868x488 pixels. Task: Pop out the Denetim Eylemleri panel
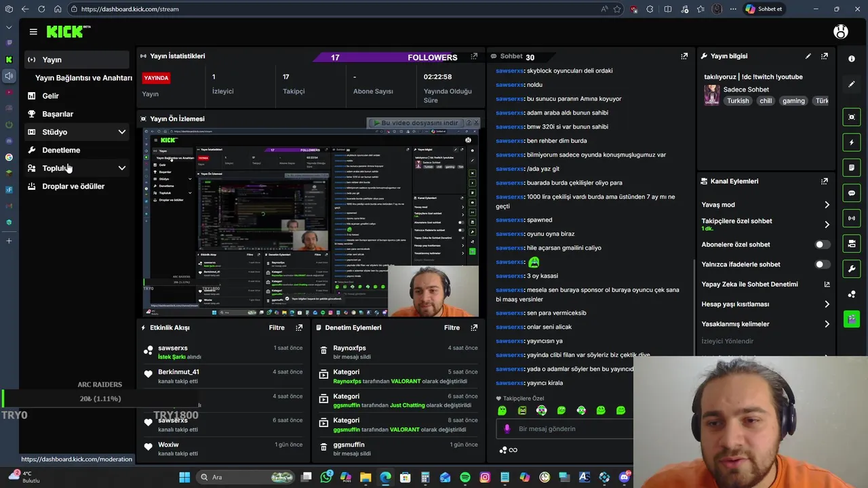pos(474,327)
